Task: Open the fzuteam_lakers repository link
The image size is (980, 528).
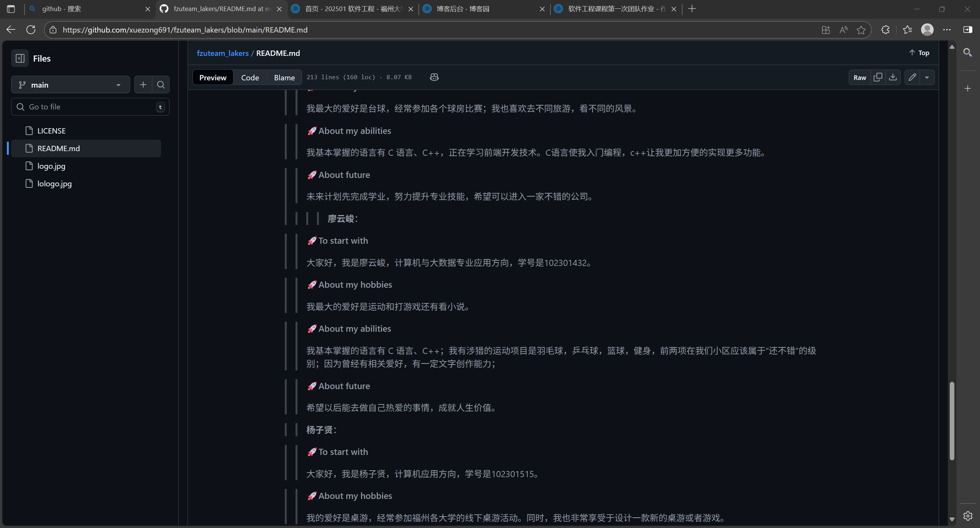Action: coord(223,53)
